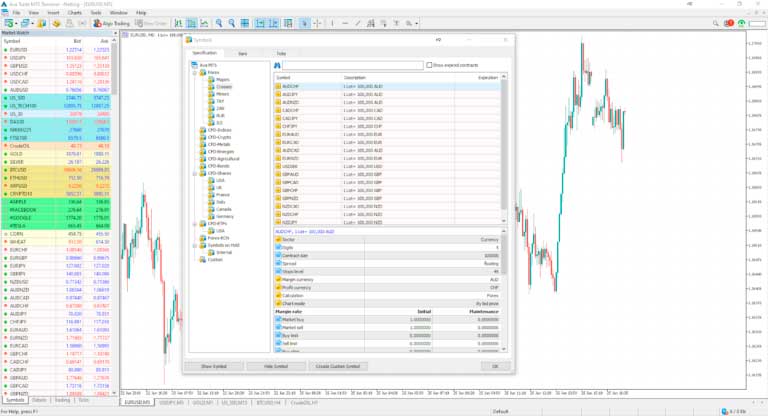Select the text label drawing tool
768x416 pixels.
(396, 23)
